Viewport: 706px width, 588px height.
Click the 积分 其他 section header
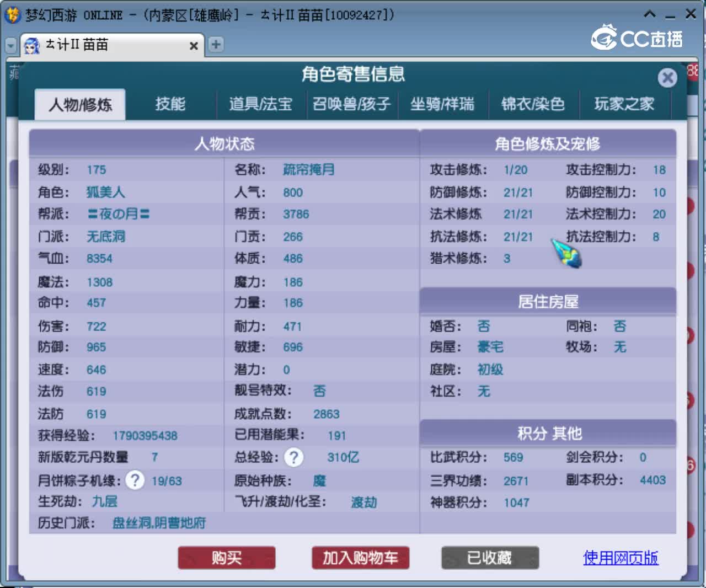coord(548,434)
